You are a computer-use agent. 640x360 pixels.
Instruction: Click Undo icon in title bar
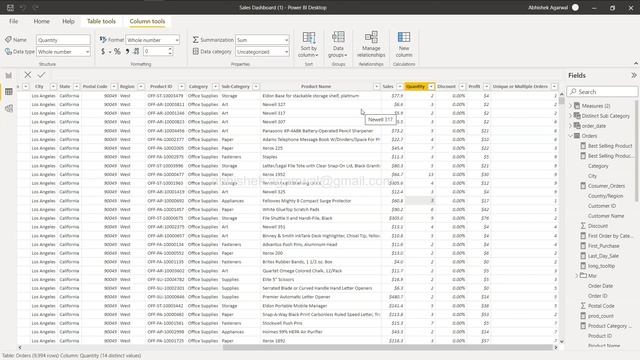(x=23, y=7)
